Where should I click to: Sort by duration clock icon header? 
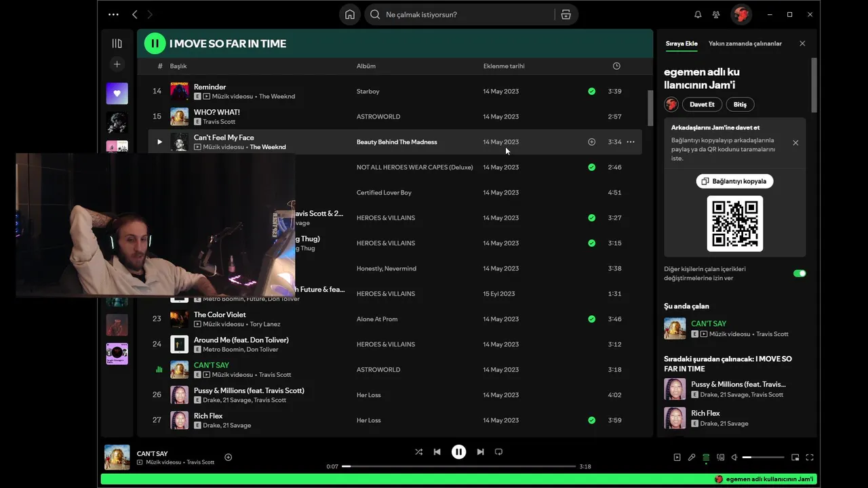point(616,66)
